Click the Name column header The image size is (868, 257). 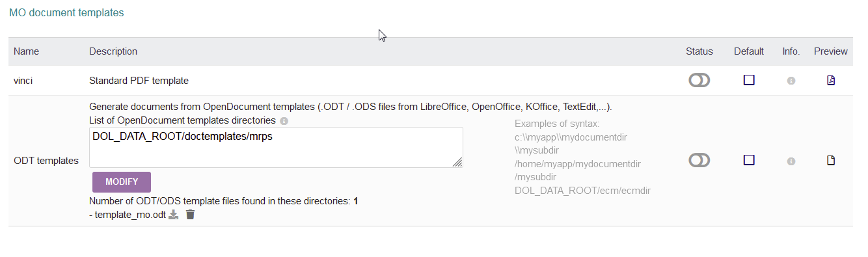(27, 51)
